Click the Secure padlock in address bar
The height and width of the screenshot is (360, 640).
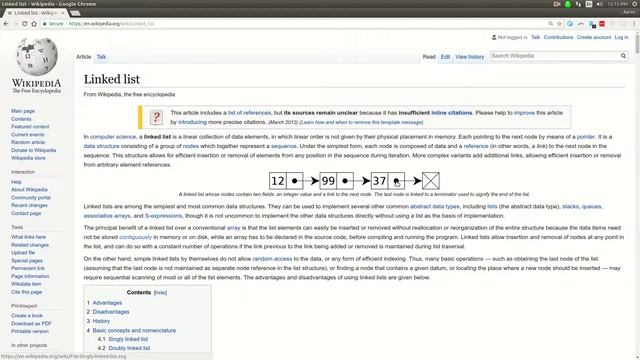pos(45,24)
